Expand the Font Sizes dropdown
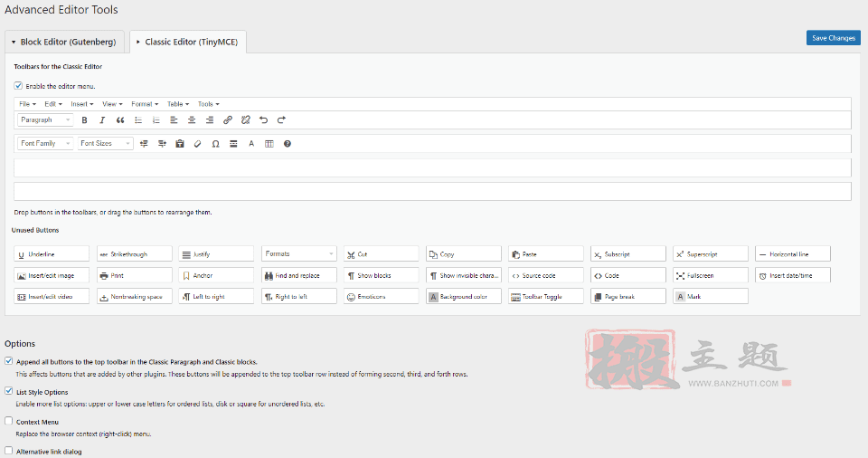The image size is (868, 458). 105,144
